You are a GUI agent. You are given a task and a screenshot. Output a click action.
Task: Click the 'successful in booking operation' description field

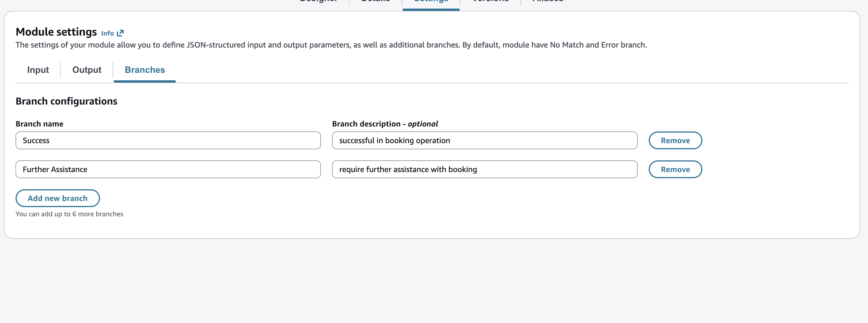point(484,140)
